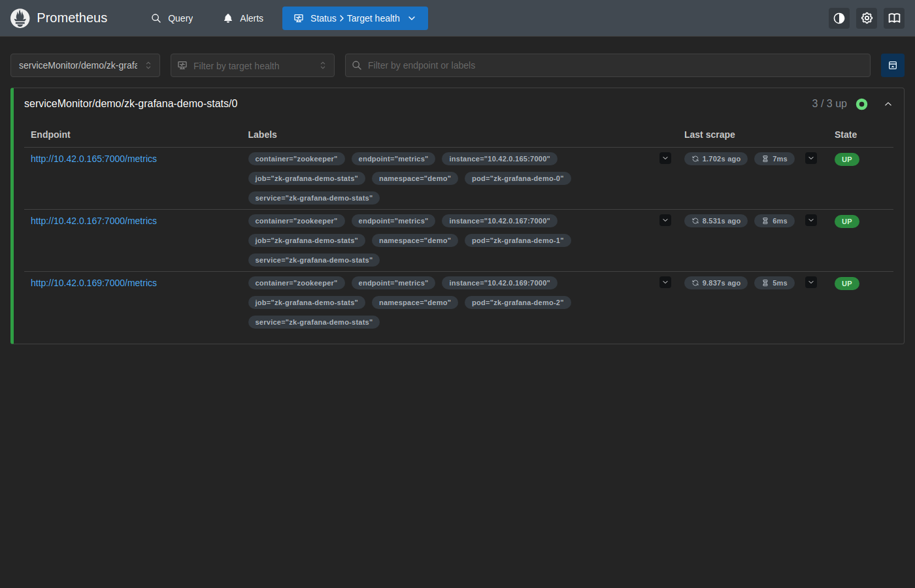Screen dimensions: 915x588
Task: Click the pod="zk-grafana-demo-2" label
Action: [518, 302]
